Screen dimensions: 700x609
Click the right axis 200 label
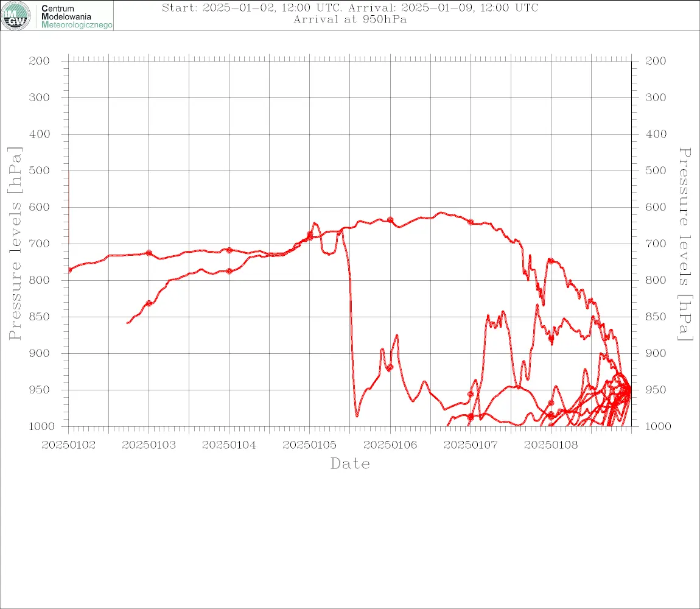click(656, 61)
